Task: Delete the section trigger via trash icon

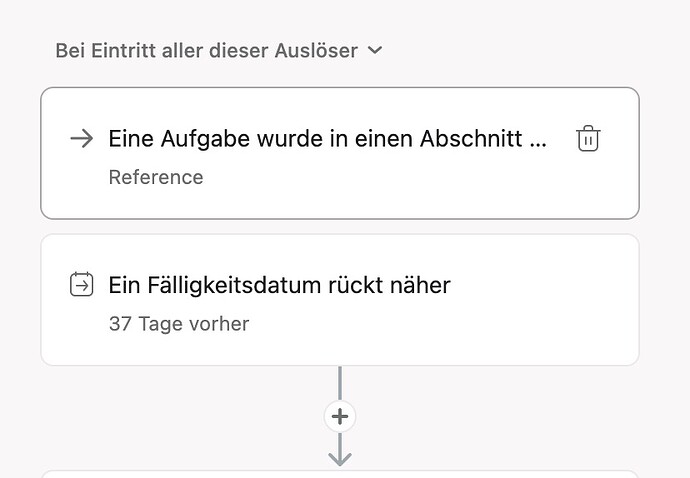Action: pyautogui.click(x=588, y=139)
